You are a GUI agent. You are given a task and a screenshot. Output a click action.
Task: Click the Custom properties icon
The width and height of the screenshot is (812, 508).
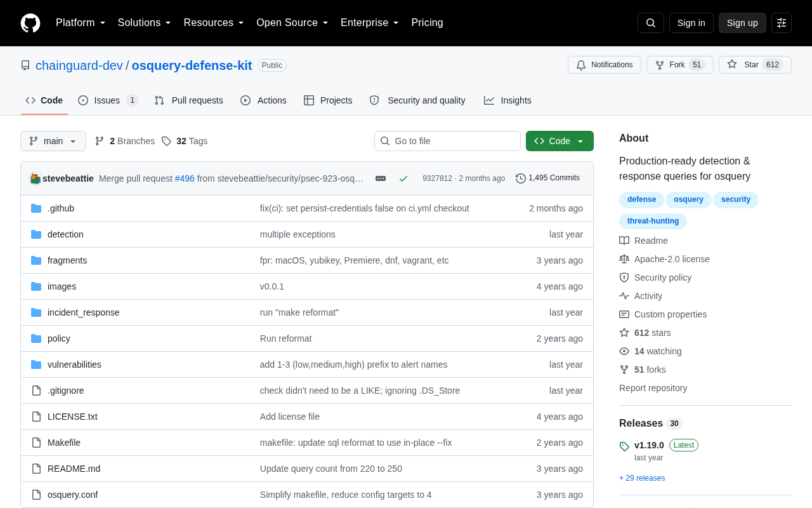(x=624, y=314)
